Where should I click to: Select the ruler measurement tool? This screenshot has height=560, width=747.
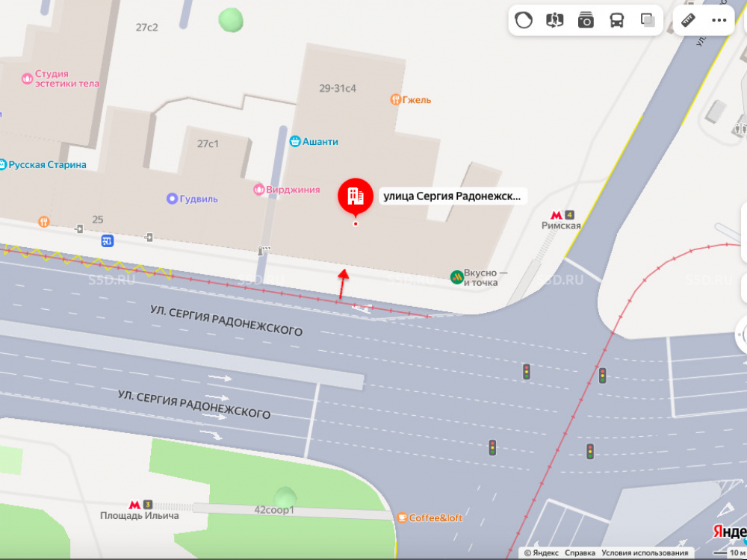click(688, 20)
